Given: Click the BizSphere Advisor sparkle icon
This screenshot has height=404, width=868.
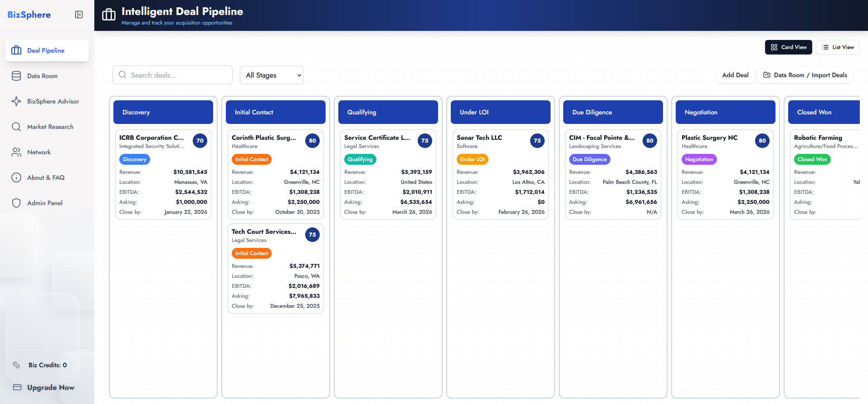Looking at the screenshot, I should 16,101.
